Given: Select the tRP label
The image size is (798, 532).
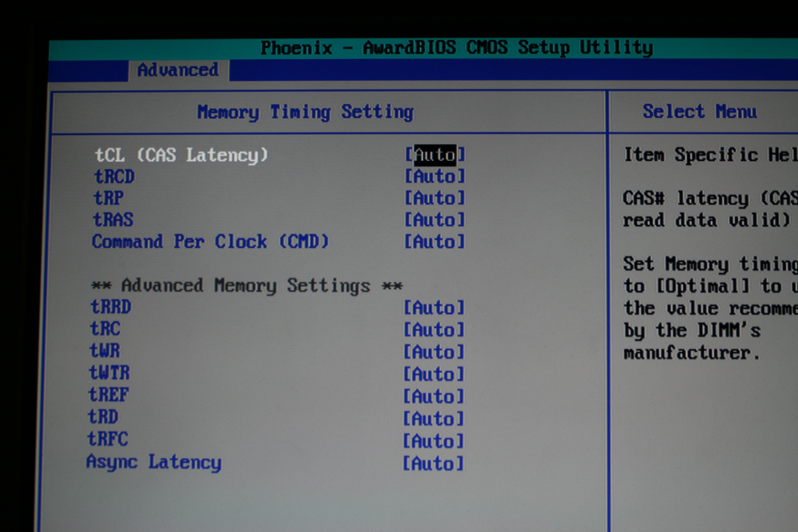Looking at the screenshot, I should pos(109,198).
